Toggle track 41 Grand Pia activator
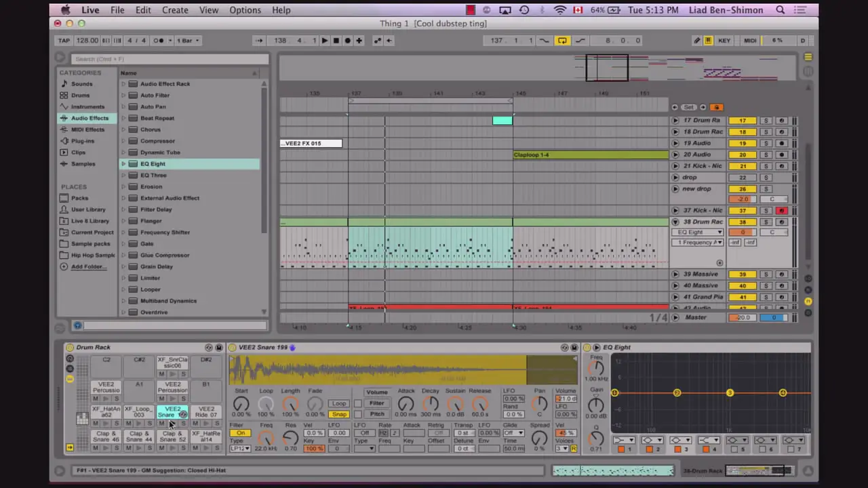Image resolution: width=868 pixels, height=488 pixels. coord(743,297)
